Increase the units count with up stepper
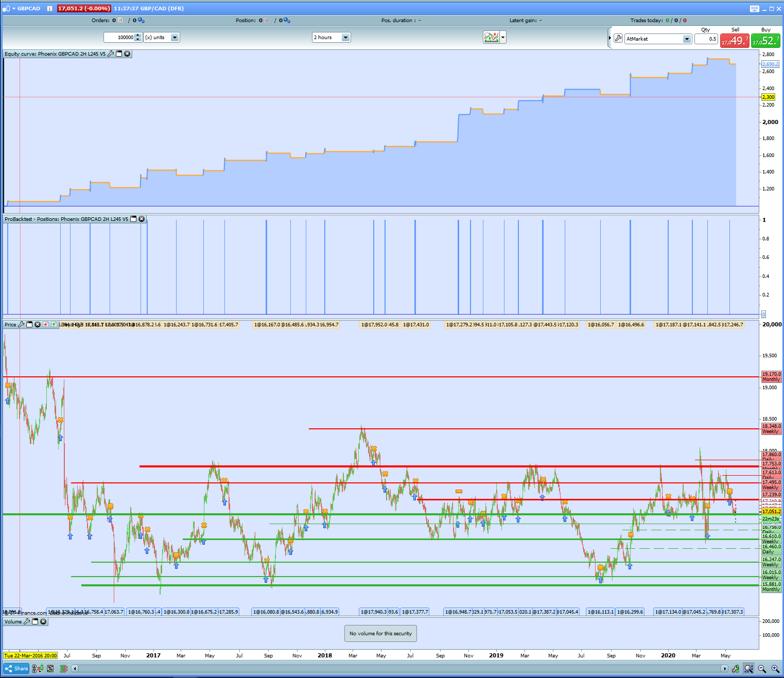The height and width of the screenshot is (678, 784). (x=137, y=35)
